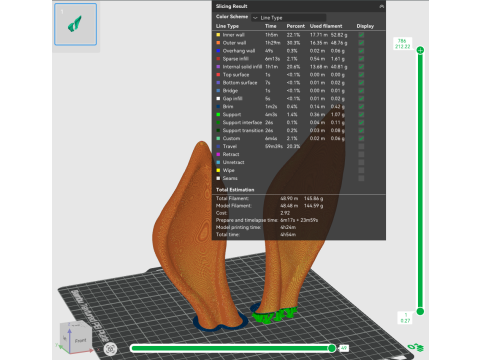Screen dimensions: 480x360
Task: Click the plus handle atop layer slider
Action: 420,50
